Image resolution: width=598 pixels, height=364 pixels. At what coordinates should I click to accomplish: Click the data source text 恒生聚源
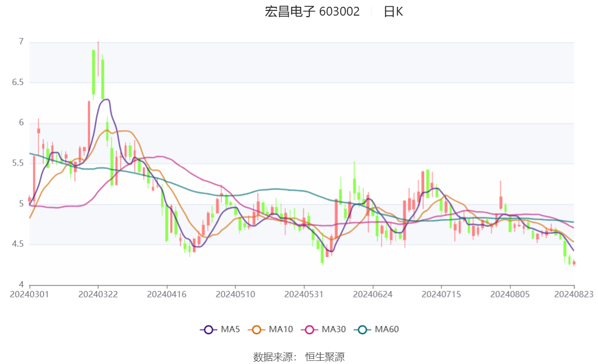click(325, 357)
